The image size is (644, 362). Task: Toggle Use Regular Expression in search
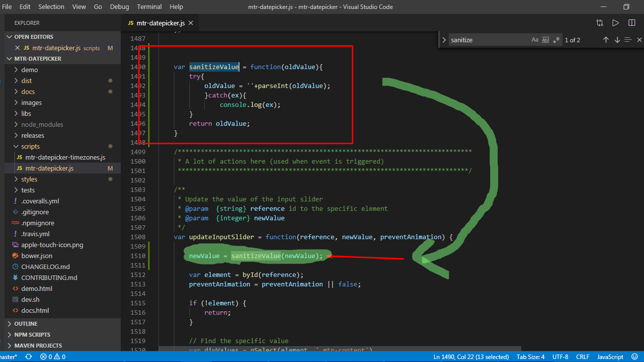[x=557, y=39]
